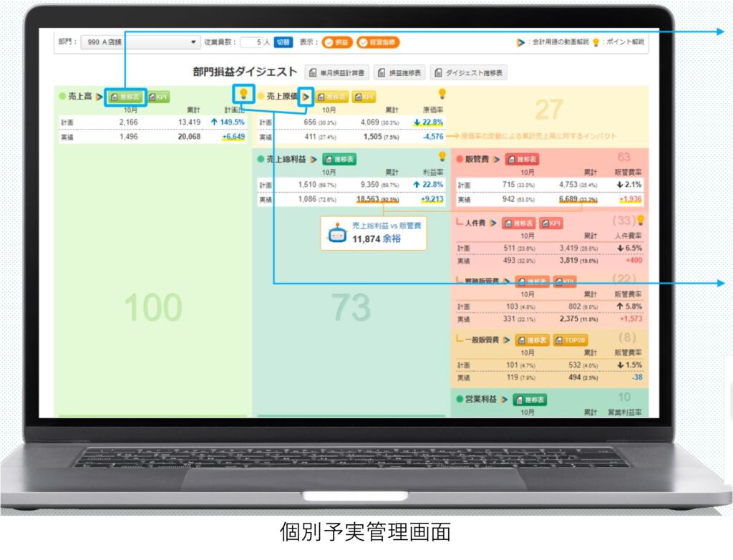Open the 部門 dropdown showing 990 A店舗
Image resolution: width=733 pixels, height=560 pixels.
(140, 42)
